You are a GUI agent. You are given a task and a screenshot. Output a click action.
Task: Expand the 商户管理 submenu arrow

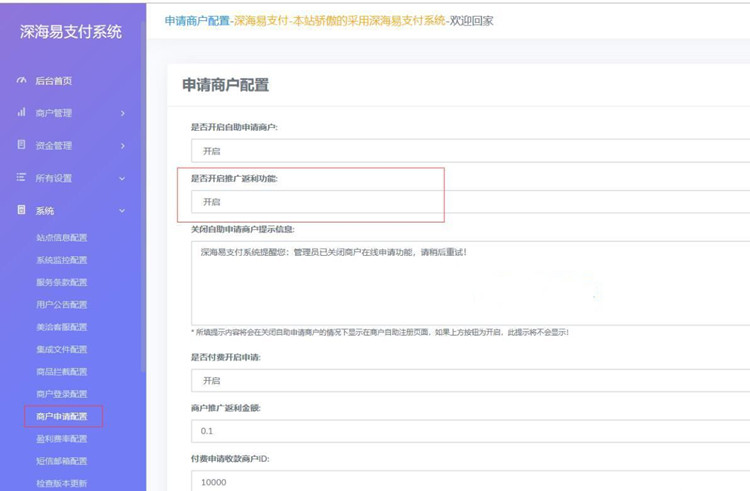(x=123, y=114)
